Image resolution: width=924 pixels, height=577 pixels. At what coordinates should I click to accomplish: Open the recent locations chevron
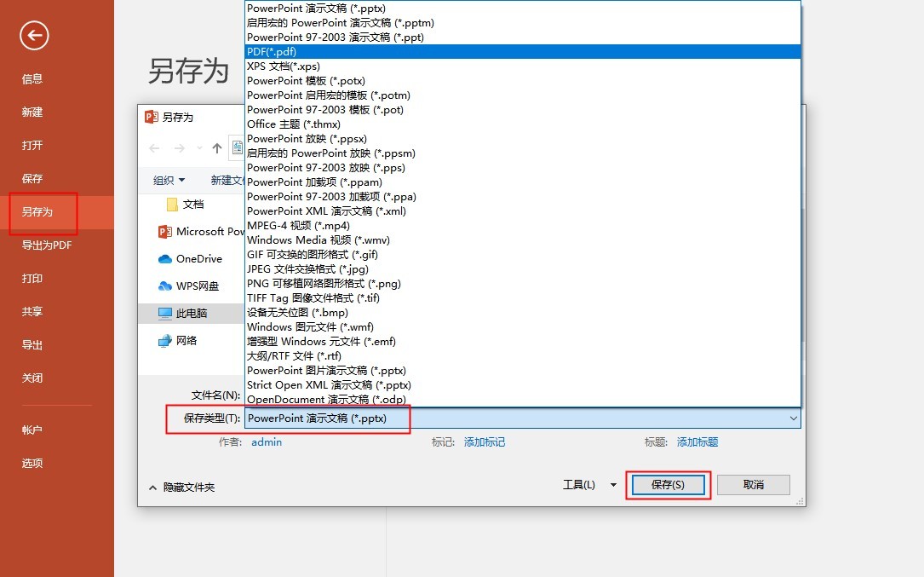199,148
